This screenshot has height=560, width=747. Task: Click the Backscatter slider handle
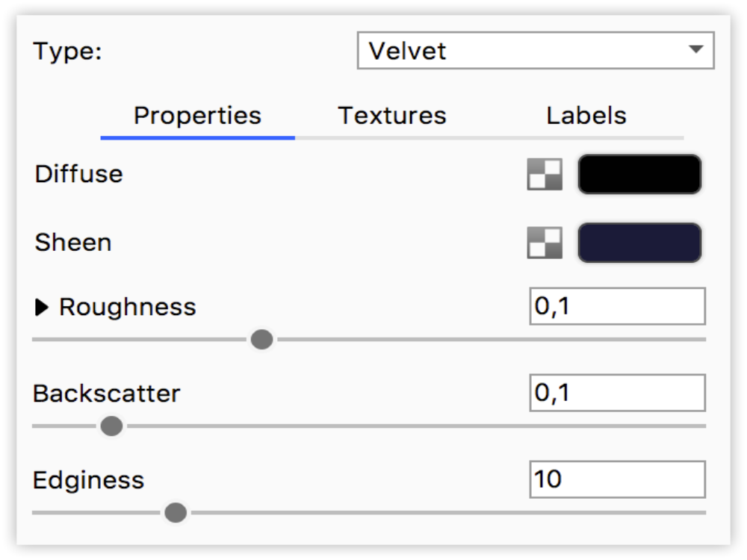click(111, 426)
